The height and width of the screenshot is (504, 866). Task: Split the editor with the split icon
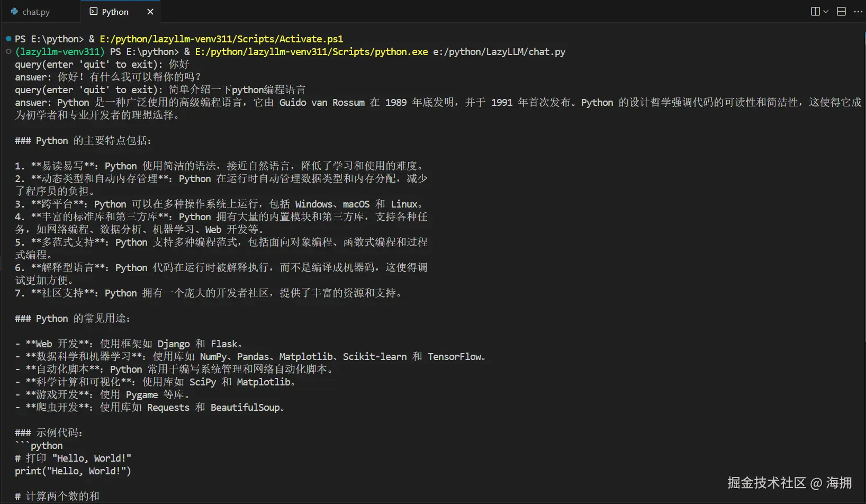point(815,11)
